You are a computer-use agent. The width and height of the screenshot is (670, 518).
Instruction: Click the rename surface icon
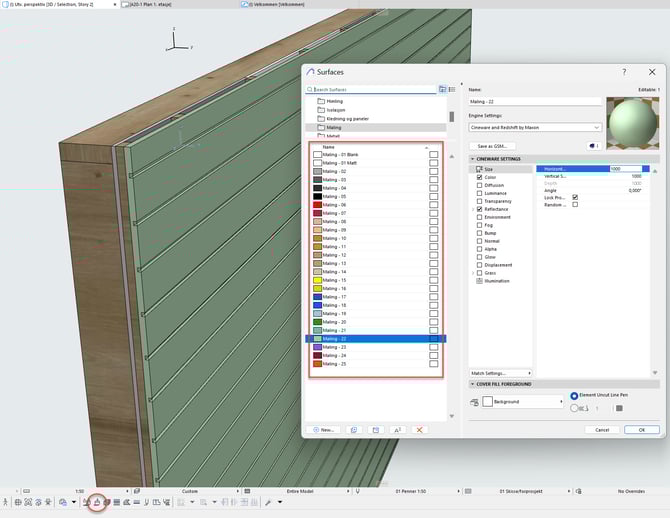coord(397,429)
